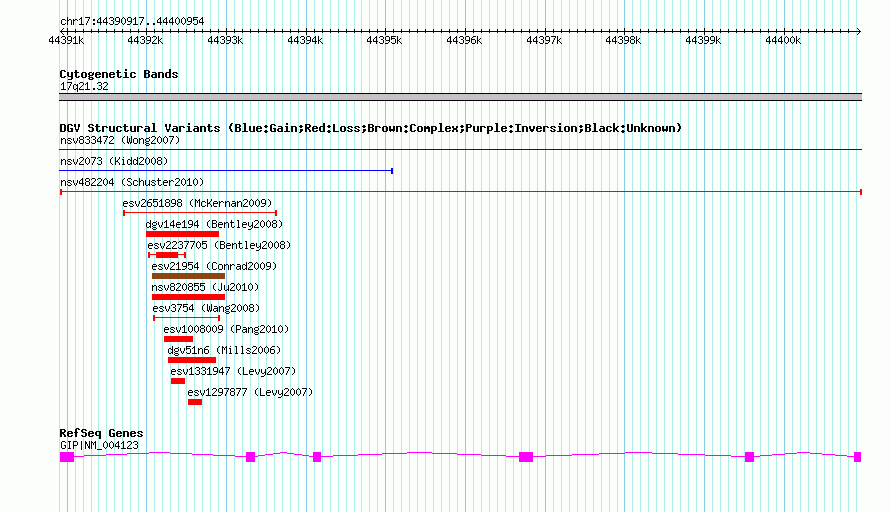Click the DGV Structural Variants track title
Viewport: 890px width, 512px height.
coord(371,128)
